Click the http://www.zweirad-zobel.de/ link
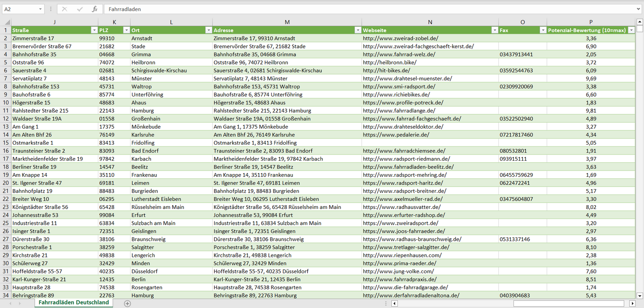 pos(400,38)
